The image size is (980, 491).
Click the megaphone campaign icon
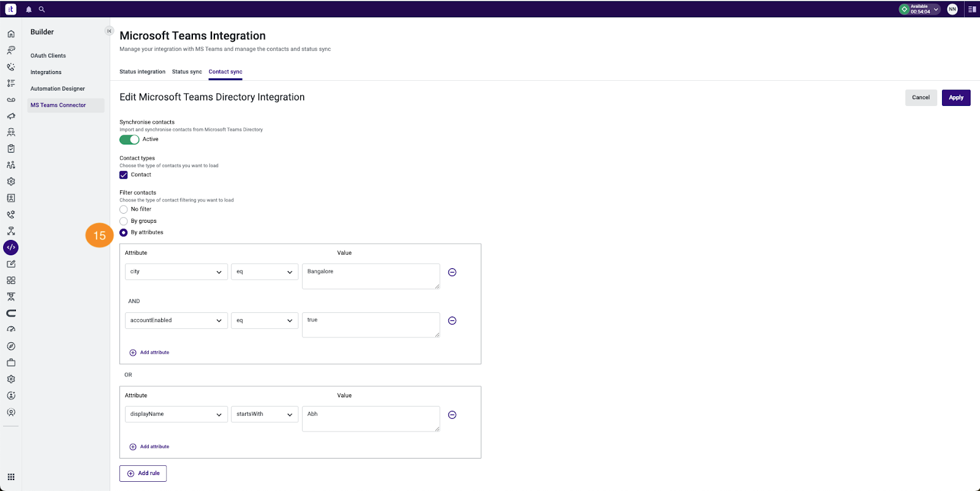coord(11,116)
